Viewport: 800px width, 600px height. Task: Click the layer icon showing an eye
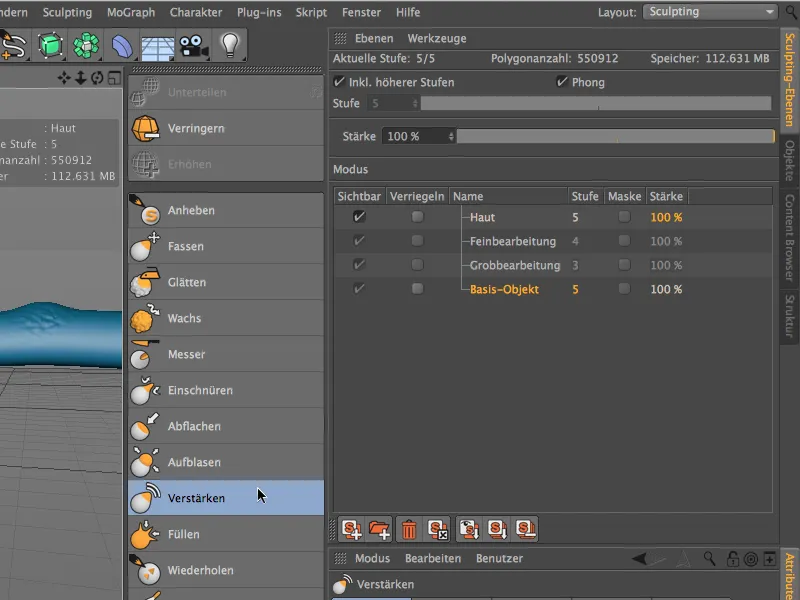(468, 530)
